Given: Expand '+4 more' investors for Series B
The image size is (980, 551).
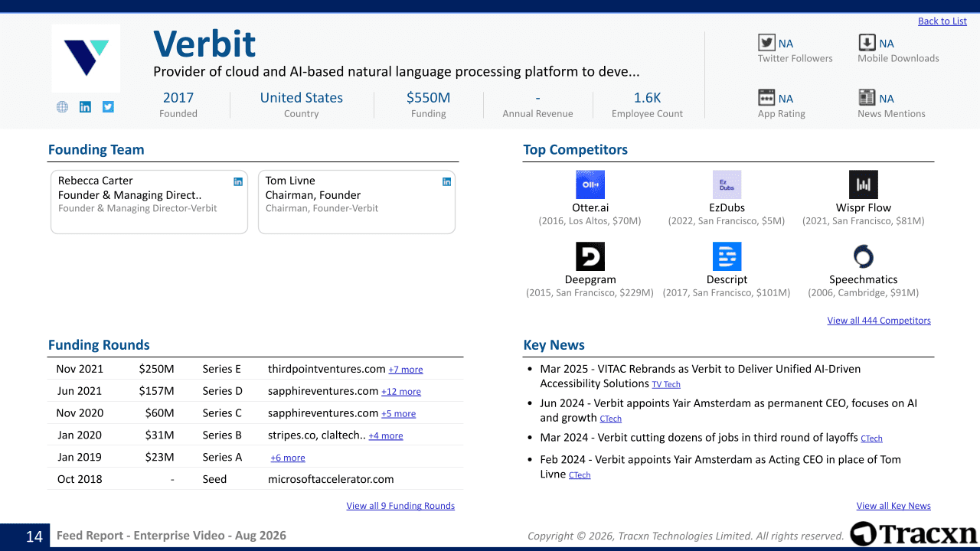Looking at the screenshot, I should click(386, 436).
